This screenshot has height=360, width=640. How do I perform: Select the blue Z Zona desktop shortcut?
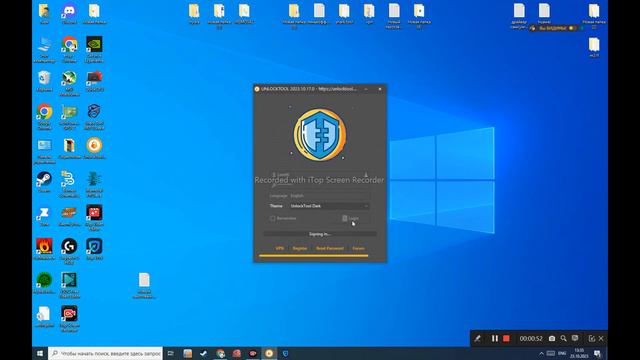44,216
